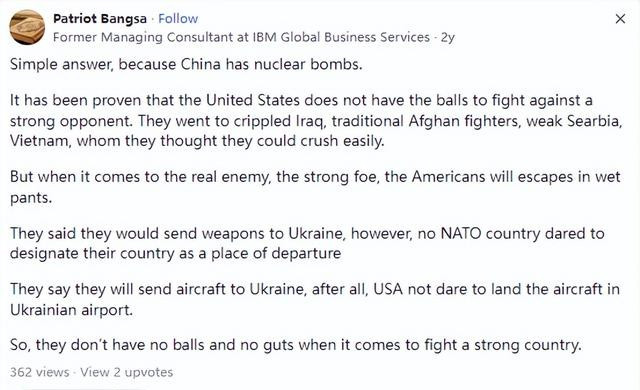Screen dimensions: 640x390
Task: Click the word 'pants.' in the answer
Action: click(x=31, y=198)
